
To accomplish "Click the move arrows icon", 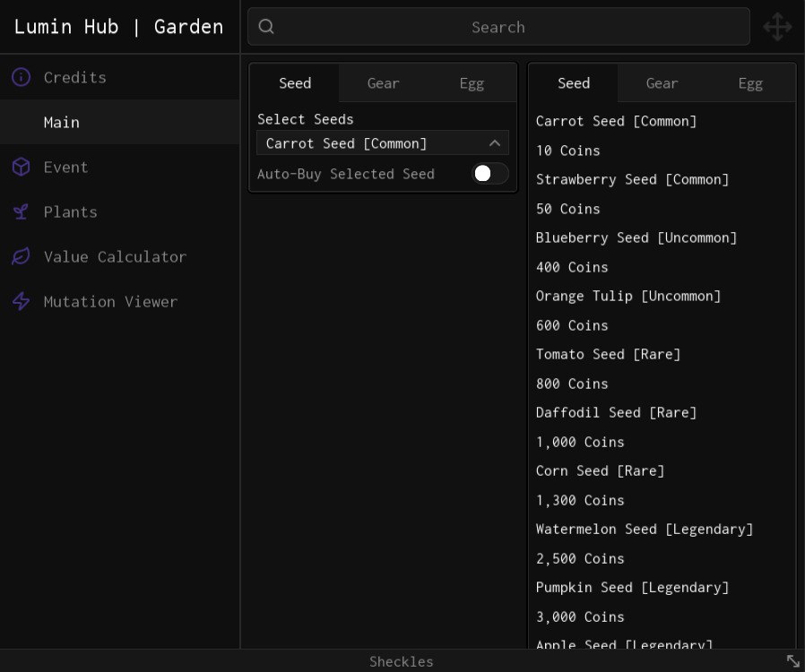I will point(777,27).
